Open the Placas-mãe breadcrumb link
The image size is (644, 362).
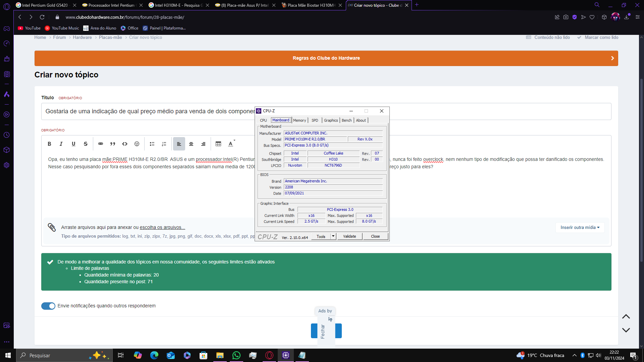click(110, 38)
